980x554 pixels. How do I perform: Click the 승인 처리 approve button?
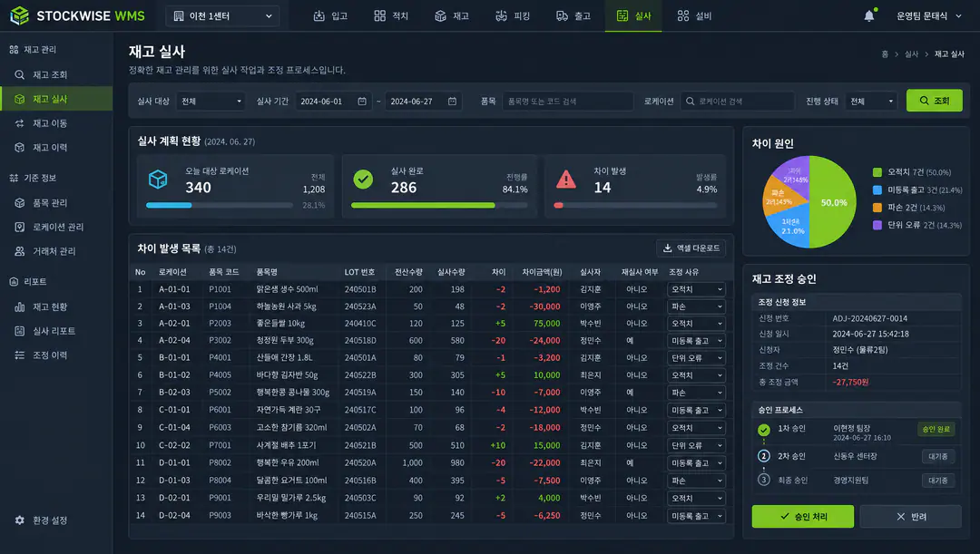tap(802, 517)
